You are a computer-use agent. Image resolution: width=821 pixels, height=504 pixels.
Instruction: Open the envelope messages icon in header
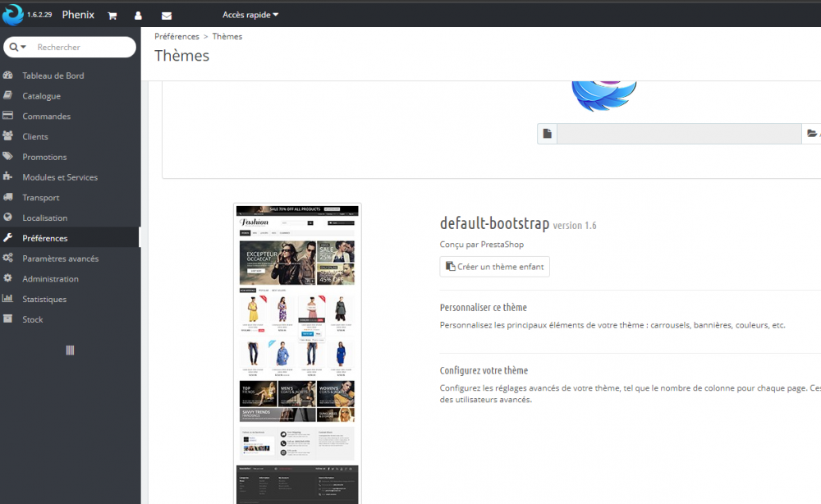coord(167,16)
